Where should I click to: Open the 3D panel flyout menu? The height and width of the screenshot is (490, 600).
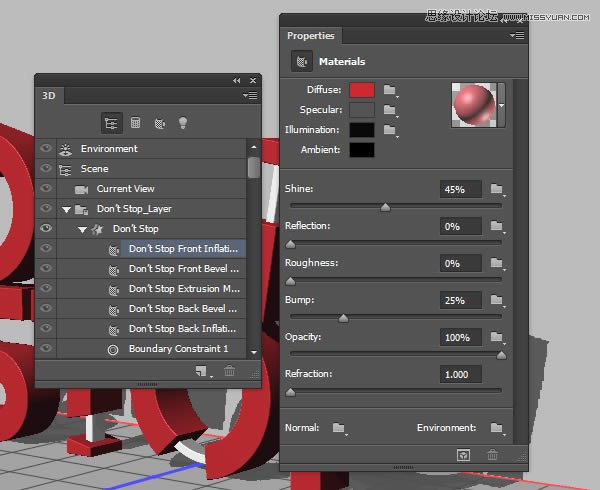pyautogui.click(x=250, y=95)
